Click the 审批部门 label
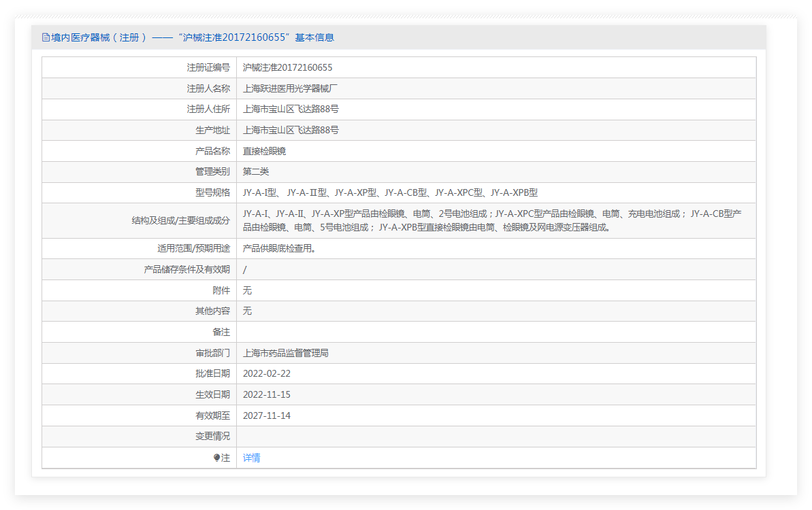Viewport: 812px width, 510px height. (x=212, y=353)
